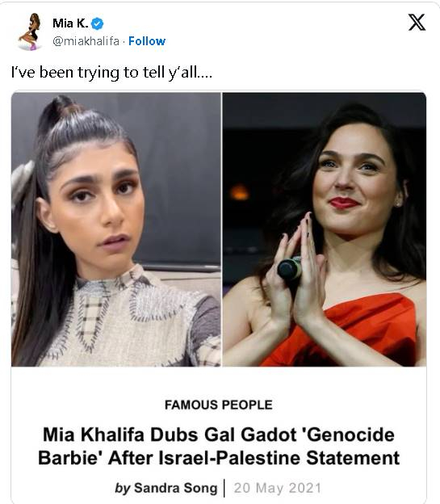
Task: Click the X logo icon
Action: click(417, 22)
